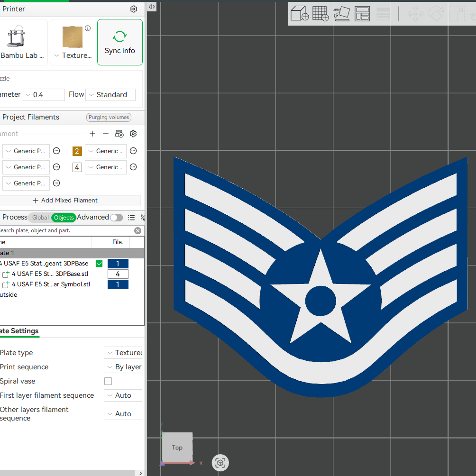Edit filament 2 via its ellipsis icon
The height and width of the screenshot is (476, 476).
click(x=133, y=151)
